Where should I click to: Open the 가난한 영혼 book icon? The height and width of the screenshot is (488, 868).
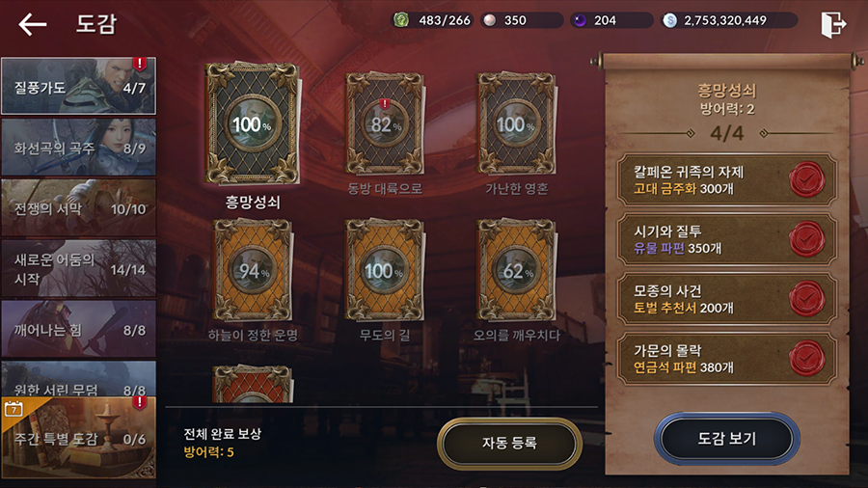tap(517, 124)
